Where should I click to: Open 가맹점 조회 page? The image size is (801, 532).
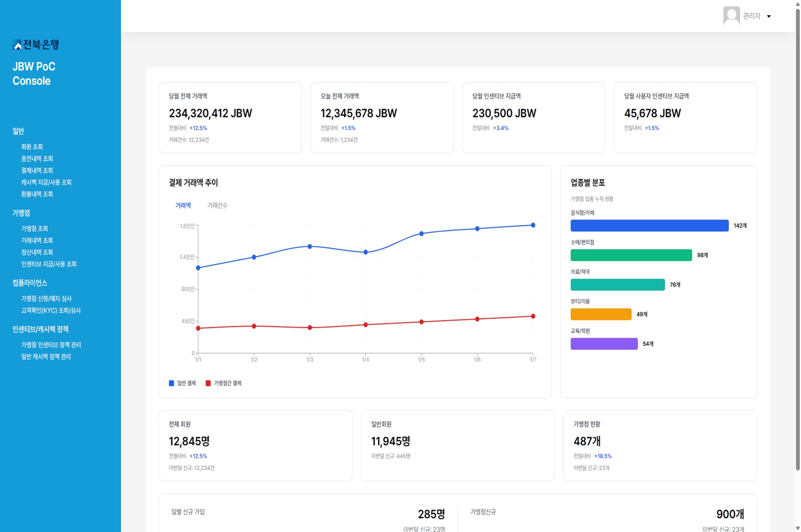click(x=34, y=229)
